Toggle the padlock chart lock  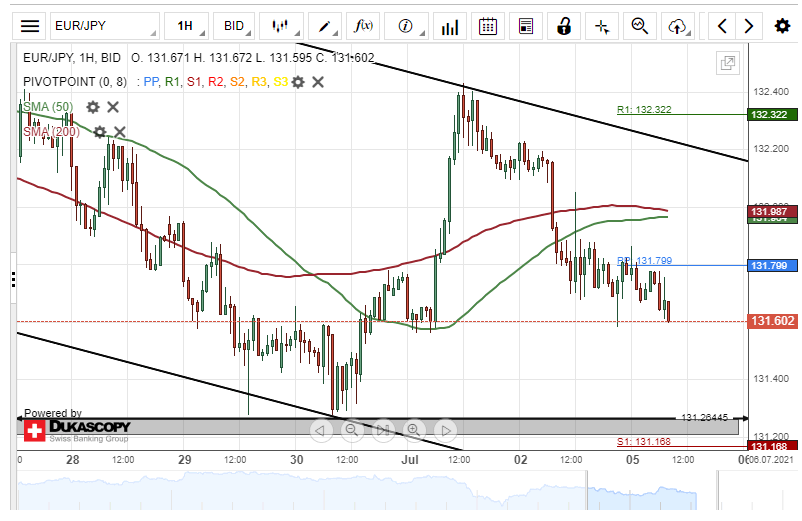[564, 26]
